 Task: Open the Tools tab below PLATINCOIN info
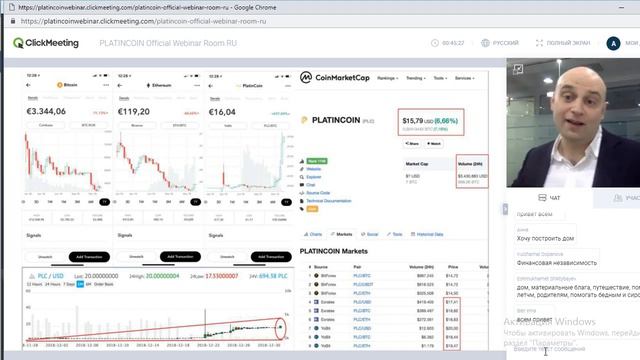(395, 234)
